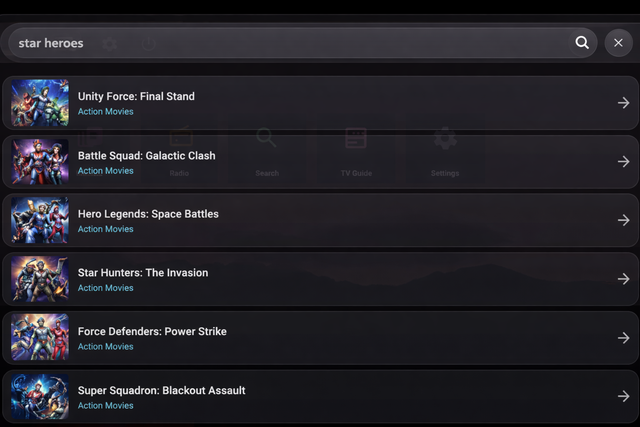The height and width of the screenshot is (427, 640).
Task: Open the Unity Force: Final Stand title
Action: point(136,96)
